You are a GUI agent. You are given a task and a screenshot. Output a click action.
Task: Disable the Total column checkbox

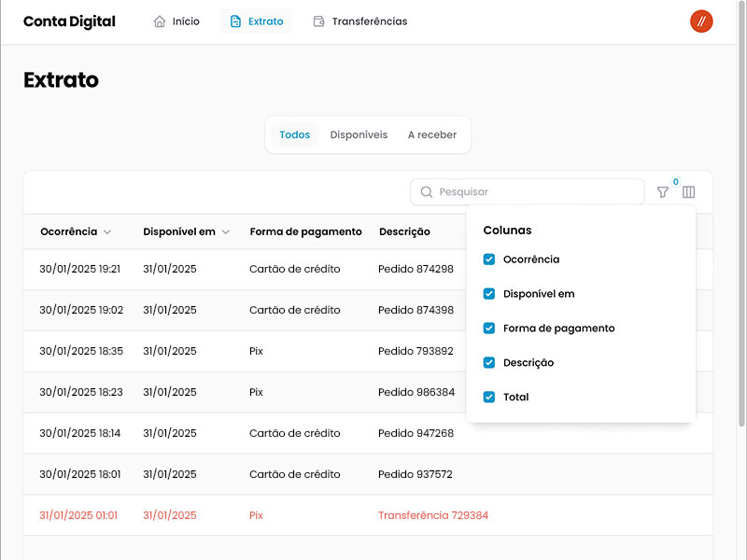489,397
